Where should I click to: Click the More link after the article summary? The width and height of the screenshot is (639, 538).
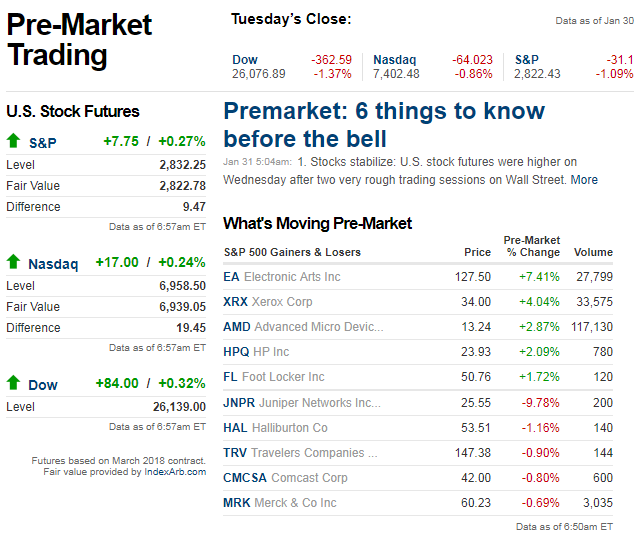[584, 180]
